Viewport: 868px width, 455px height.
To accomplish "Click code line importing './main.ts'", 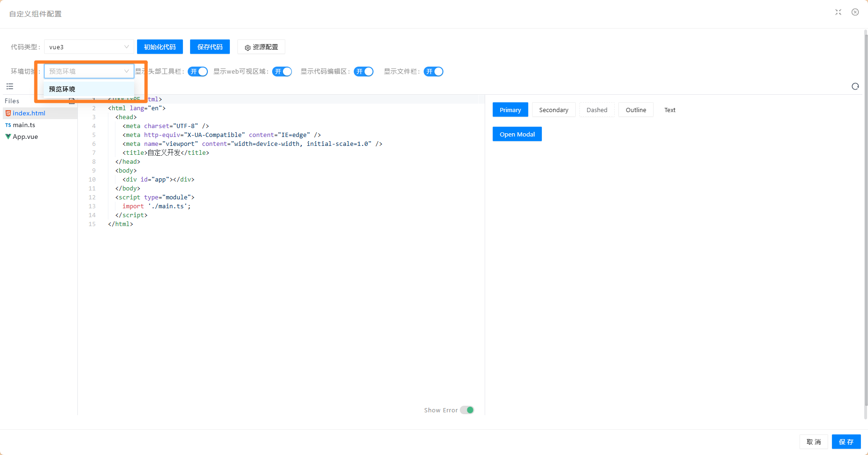I will pyautogui.click(x=156, y=206).
